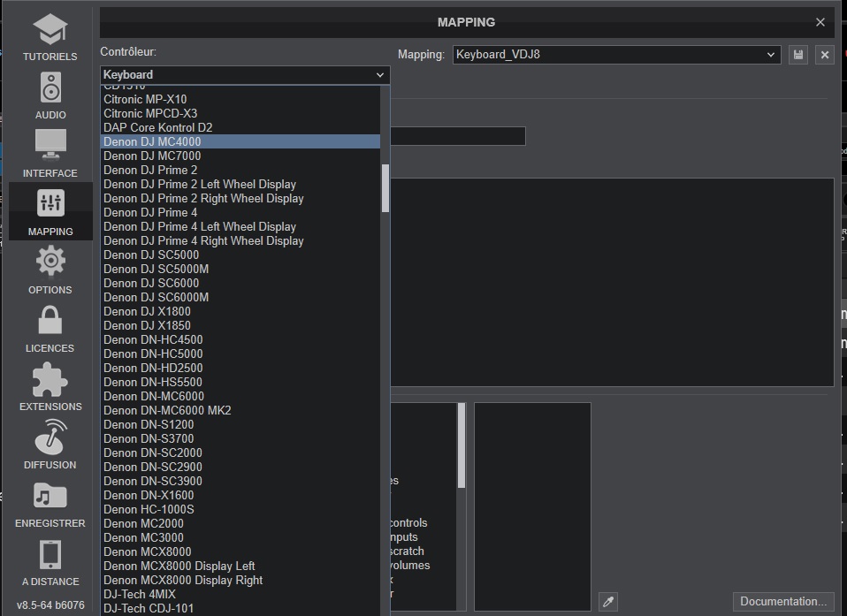Select Denon DN-SC3900 entry
Viewport: 847px width, 616px height.
click(240, 481)
